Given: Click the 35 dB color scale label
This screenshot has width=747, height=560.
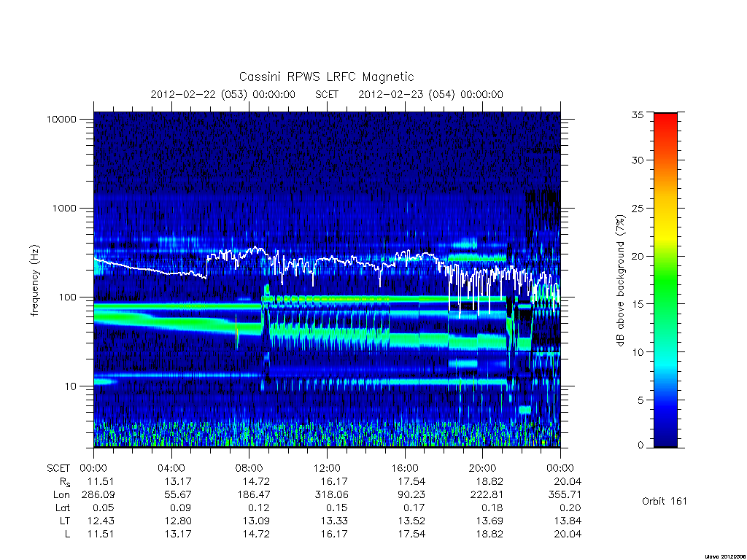Looking at the screenshot, I should pos(637,114).
